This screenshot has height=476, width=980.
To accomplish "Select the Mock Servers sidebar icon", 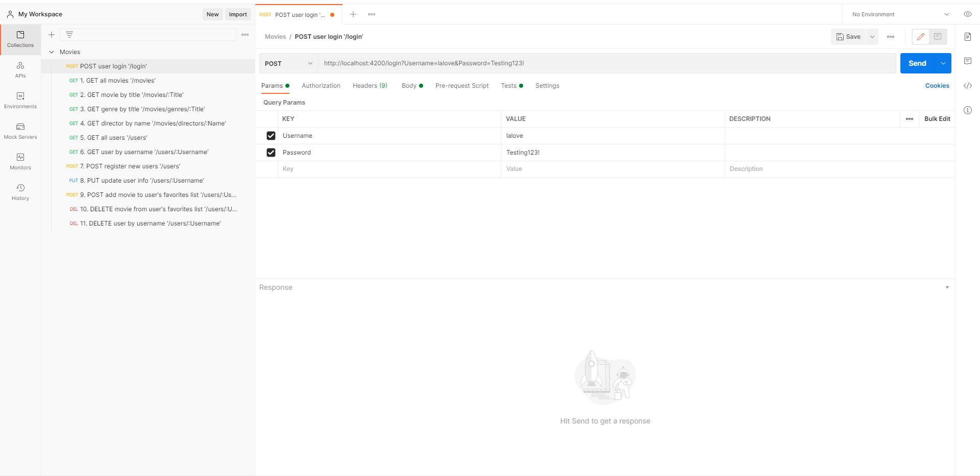I will coord(20,131).
